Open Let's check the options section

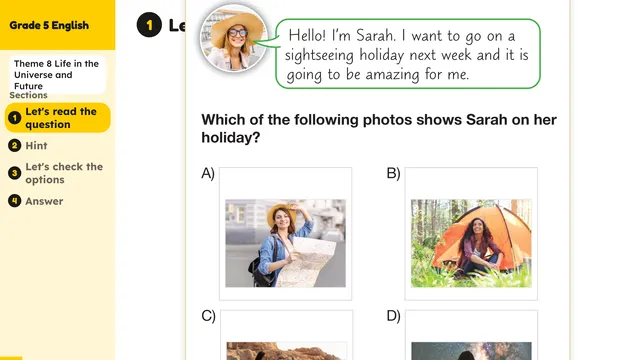coord(64,173)
